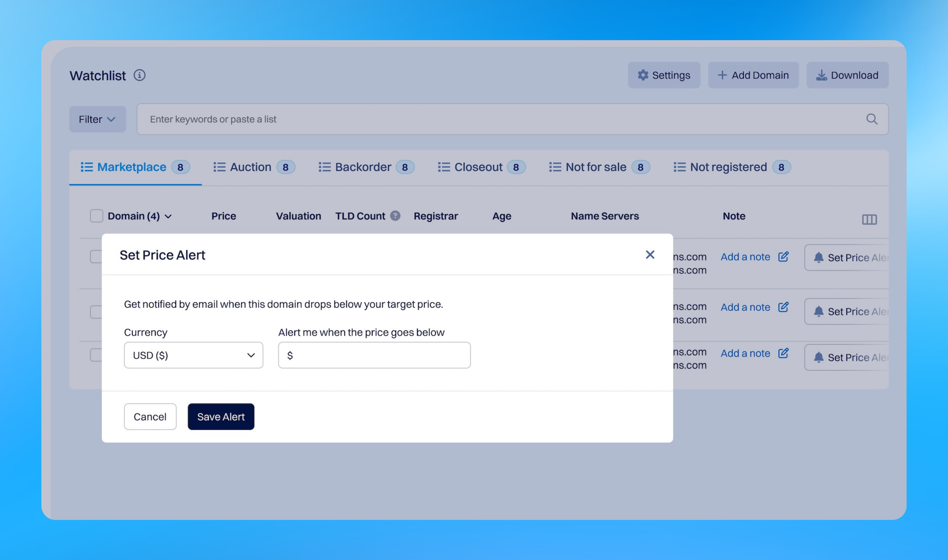
Task: Close the Set Price Alert dialog
Action: click(650, 255)
